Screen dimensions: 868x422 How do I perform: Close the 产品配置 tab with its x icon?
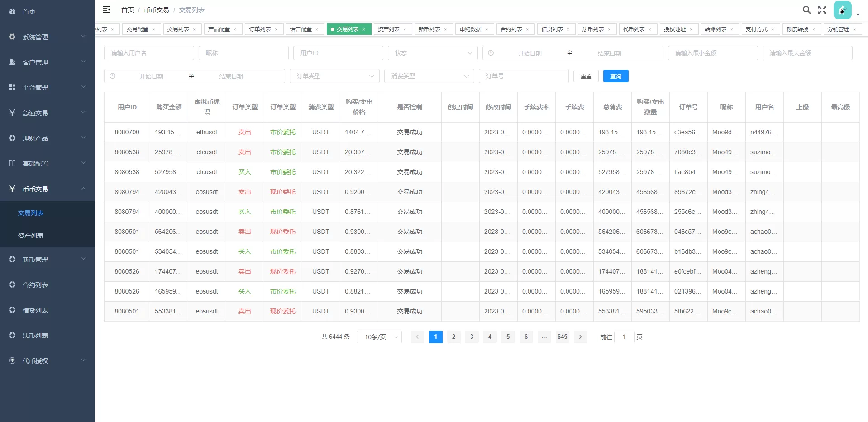(x=235, y=29)
